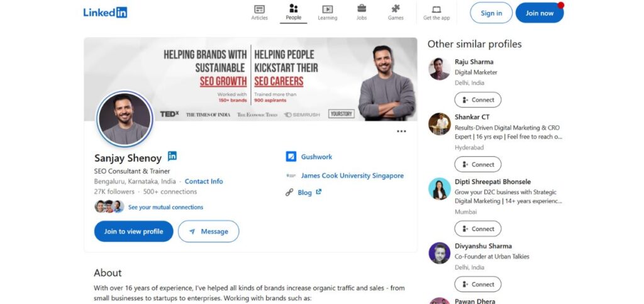
Task: Open Divyanshu Sharma's profile name
Action: pos(483,246)
